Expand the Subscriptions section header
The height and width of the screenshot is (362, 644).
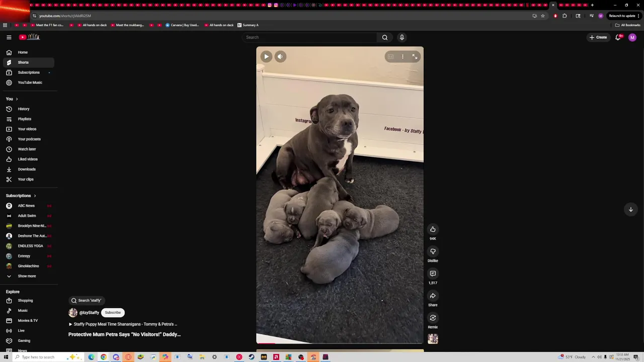click(21, 196)
